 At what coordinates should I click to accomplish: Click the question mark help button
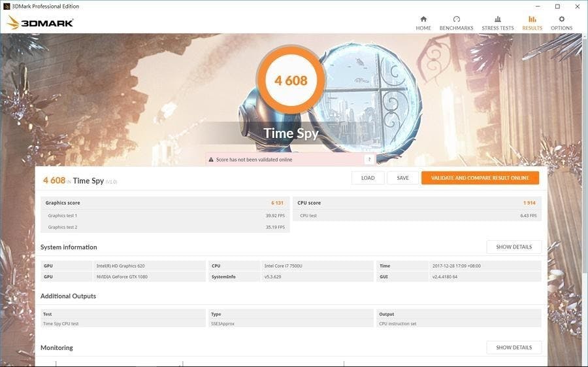369,160
